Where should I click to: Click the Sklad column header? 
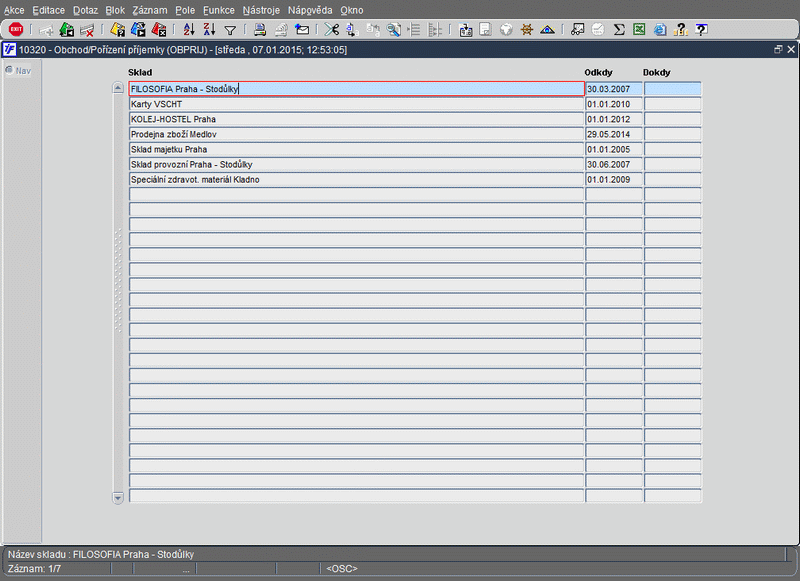(x=140, y=72)
